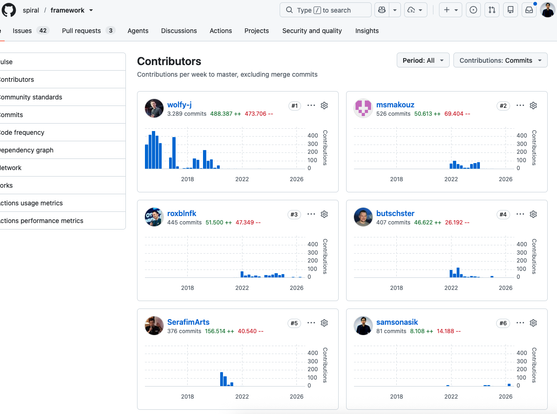The width and height of the screenshot is (557, 414).
Task: Open the create new plus menu
Action: coord(450,10)
